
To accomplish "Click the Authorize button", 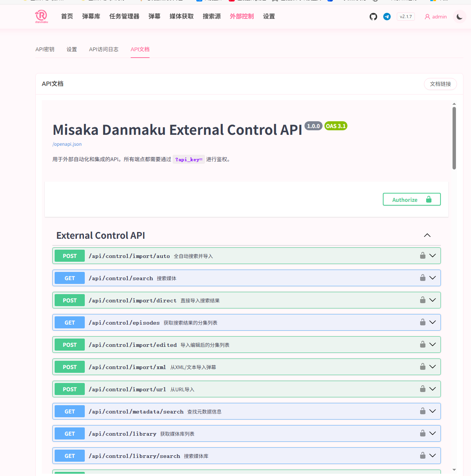I will tap(411, 199).
